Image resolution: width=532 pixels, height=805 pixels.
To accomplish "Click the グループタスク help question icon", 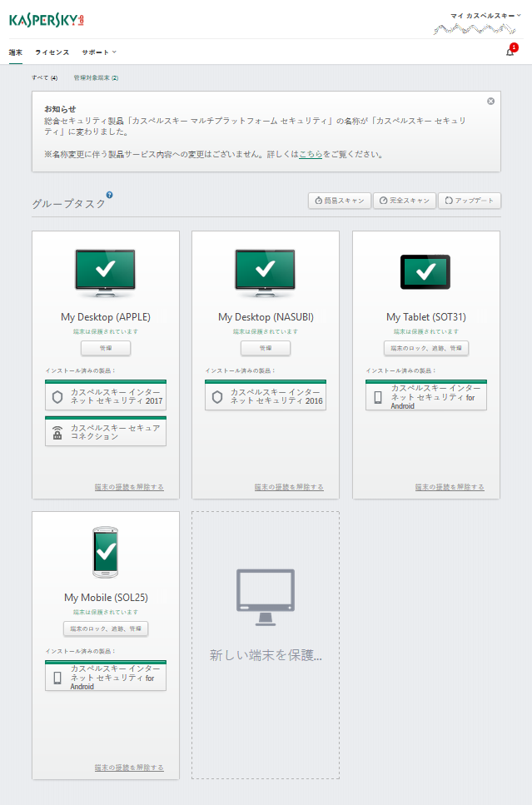I will tap(109, 196).
